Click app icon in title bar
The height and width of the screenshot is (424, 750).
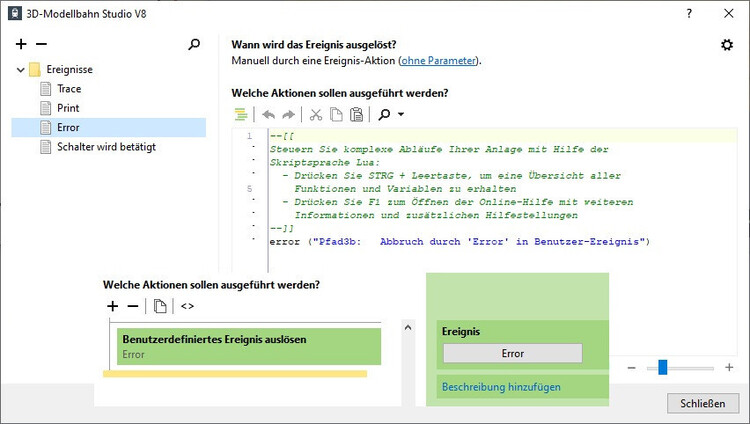pyautogui.click(x=15, y=13)
